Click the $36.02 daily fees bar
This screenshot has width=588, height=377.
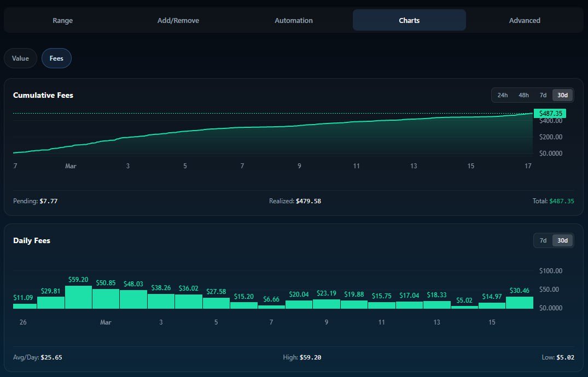click(189, 302)
